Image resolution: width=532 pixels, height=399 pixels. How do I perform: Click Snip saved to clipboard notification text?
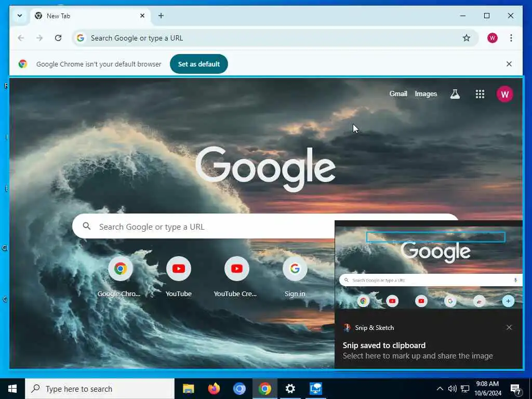(384, 345)
